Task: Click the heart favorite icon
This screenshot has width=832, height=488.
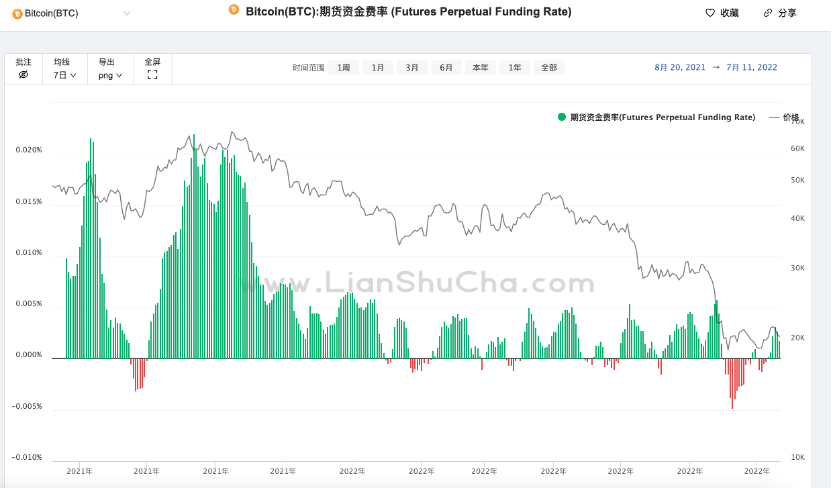Action: pos(710,13)
